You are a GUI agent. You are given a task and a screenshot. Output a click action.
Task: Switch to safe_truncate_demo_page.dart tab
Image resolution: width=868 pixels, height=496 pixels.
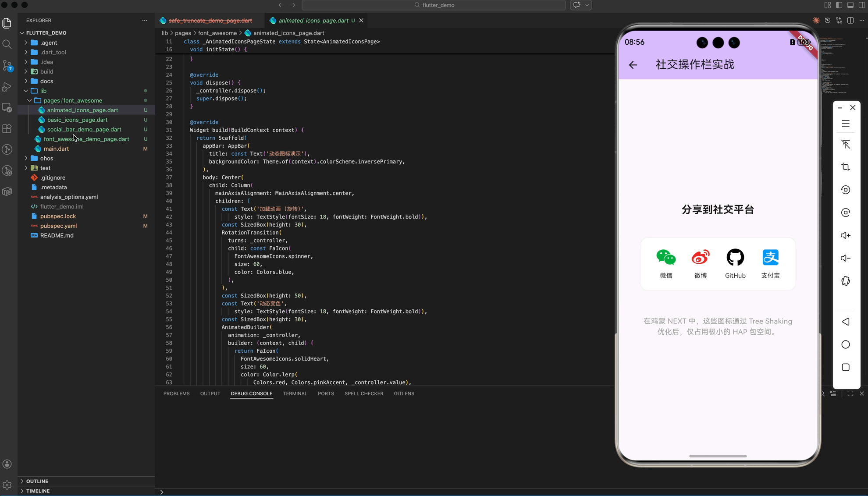[210, 21]
